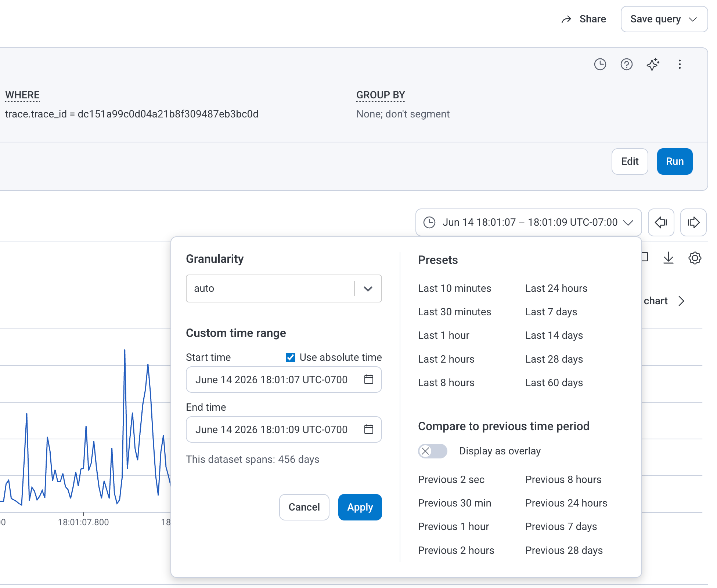Screen dimensions: 717x588
Task: Choose the Last 60 days preset
Action: [554, 383]
